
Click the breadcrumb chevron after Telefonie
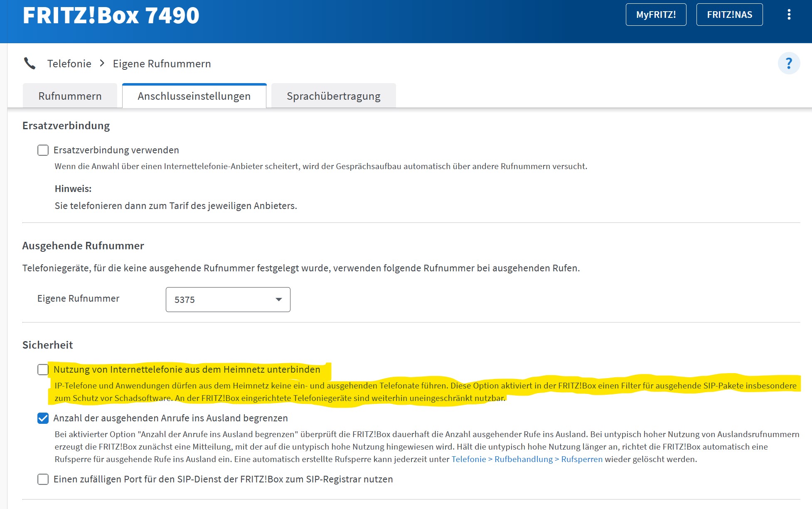click(x=102, y=63)
